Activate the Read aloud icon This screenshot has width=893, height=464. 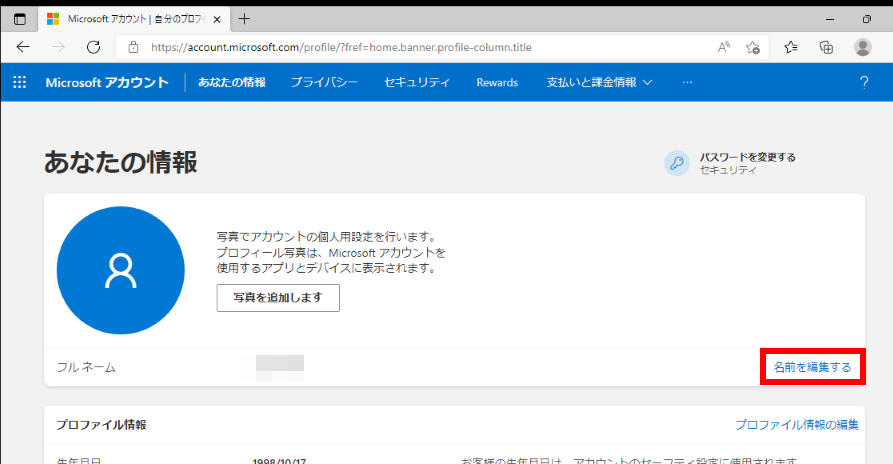pyautogui.click(x=724, y=47)
